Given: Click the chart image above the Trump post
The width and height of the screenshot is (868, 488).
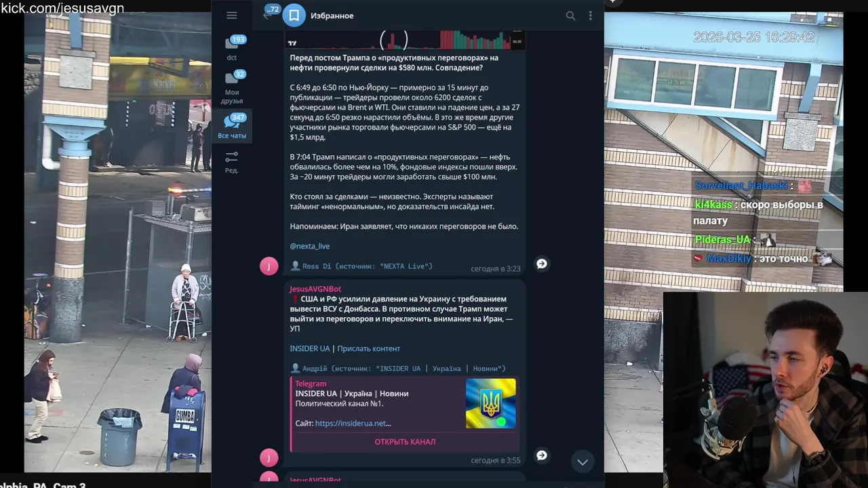Looking at the screenshot, I should point(405,39).
